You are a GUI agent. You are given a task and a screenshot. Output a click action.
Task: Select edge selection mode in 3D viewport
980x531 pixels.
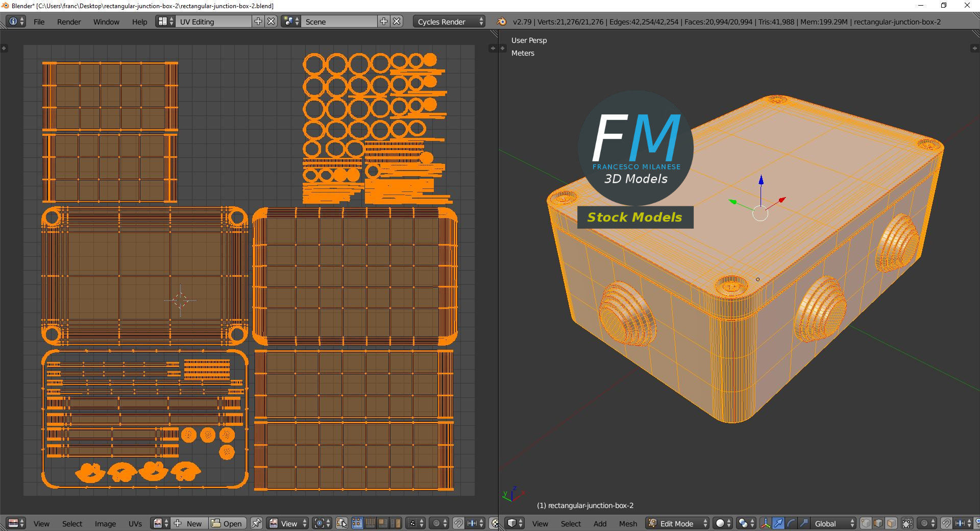[878, 523]
